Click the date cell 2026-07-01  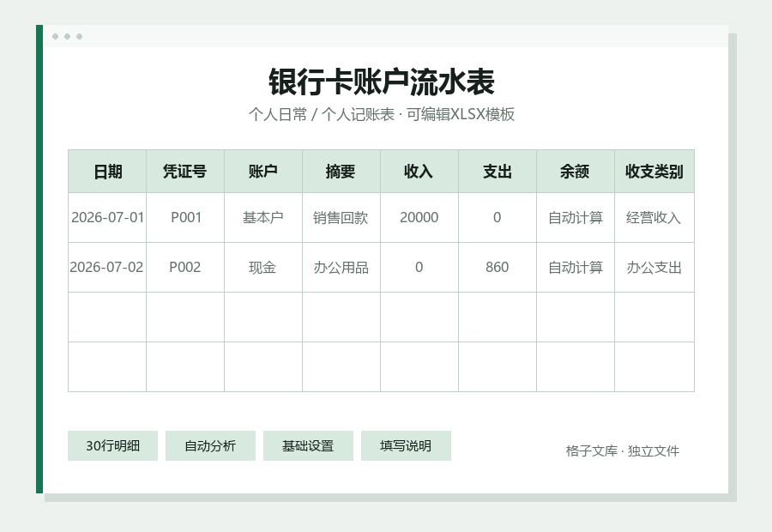107,218
